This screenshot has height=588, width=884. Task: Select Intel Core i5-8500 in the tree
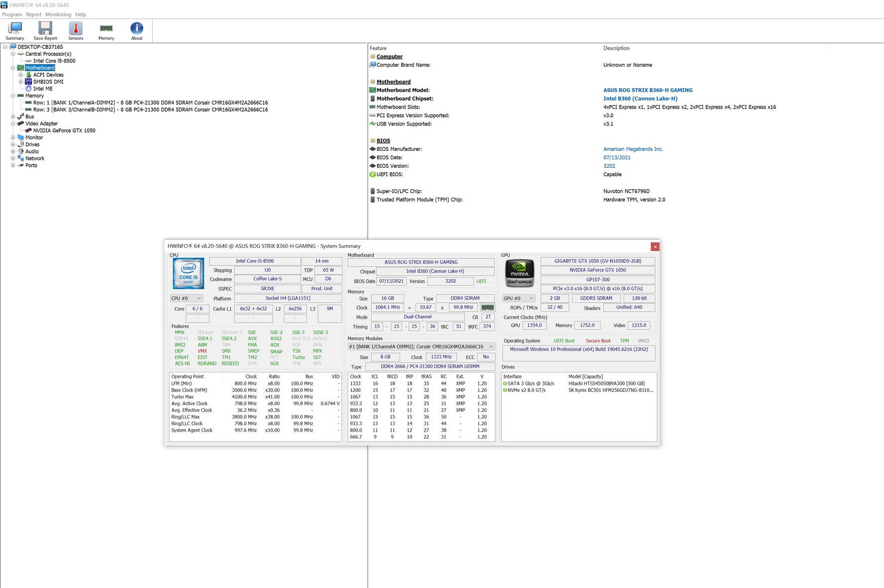[x=54, y=61]
